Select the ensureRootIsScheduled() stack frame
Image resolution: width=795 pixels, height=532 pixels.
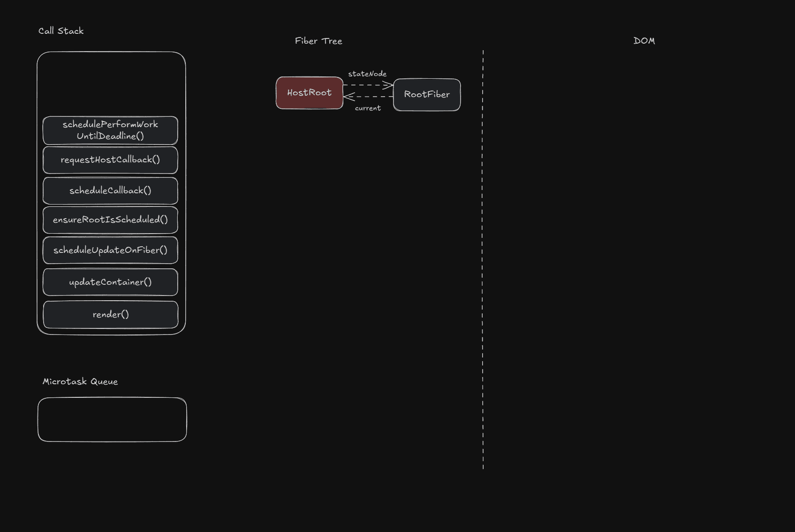(110, 220)
